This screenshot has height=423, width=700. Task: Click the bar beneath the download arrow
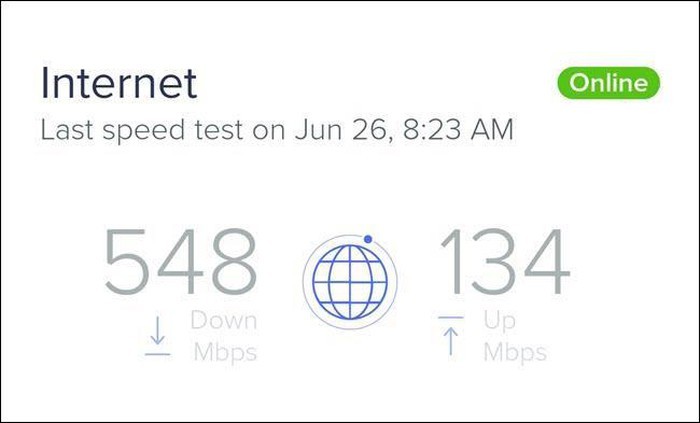pyautogui.click(x=157, y=354)
